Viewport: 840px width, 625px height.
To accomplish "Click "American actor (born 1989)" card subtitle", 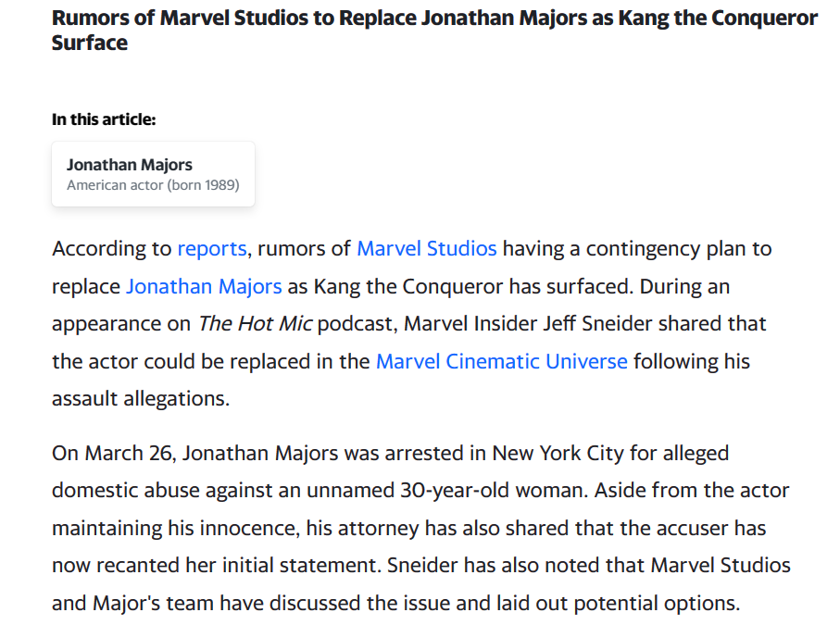I will tap(153, 185).
